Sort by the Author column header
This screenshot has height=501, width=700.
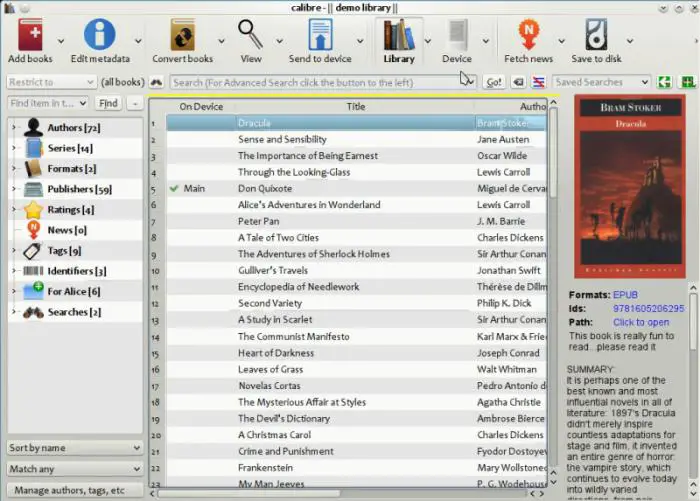(x=511, y=107)
